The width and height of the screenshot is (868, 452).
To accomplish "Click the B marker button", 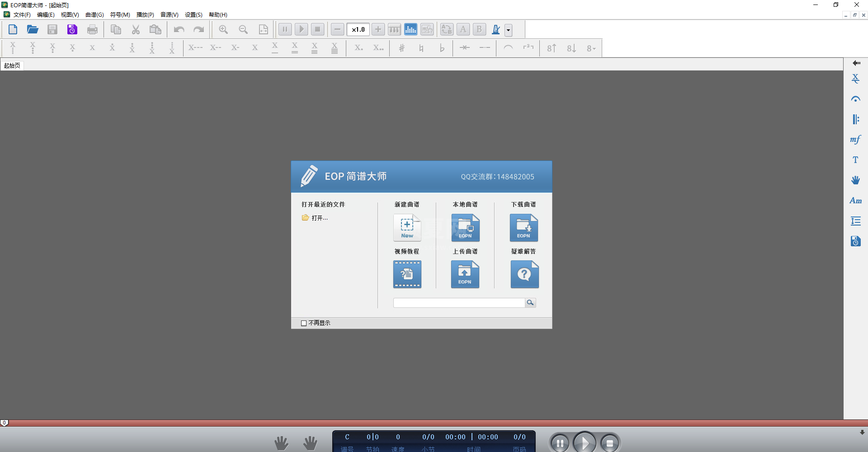I will pos(479,30).
